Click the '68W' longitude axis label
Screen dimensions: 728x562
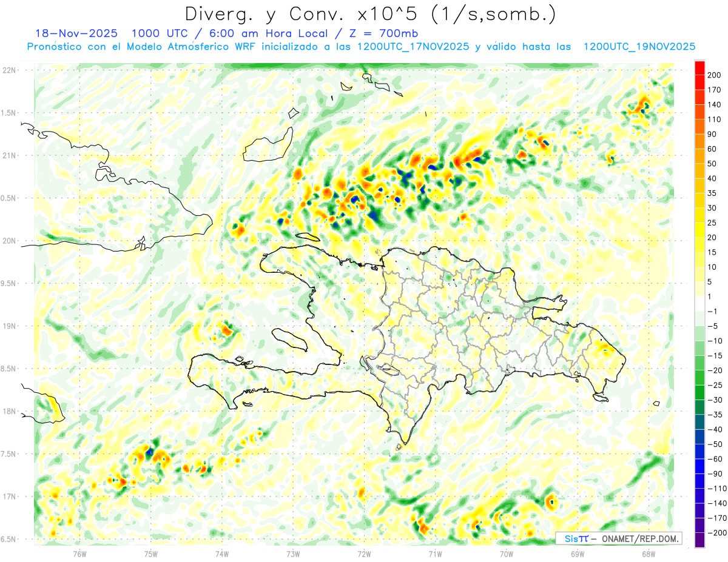pyautogui.click(x=649, y=554)
